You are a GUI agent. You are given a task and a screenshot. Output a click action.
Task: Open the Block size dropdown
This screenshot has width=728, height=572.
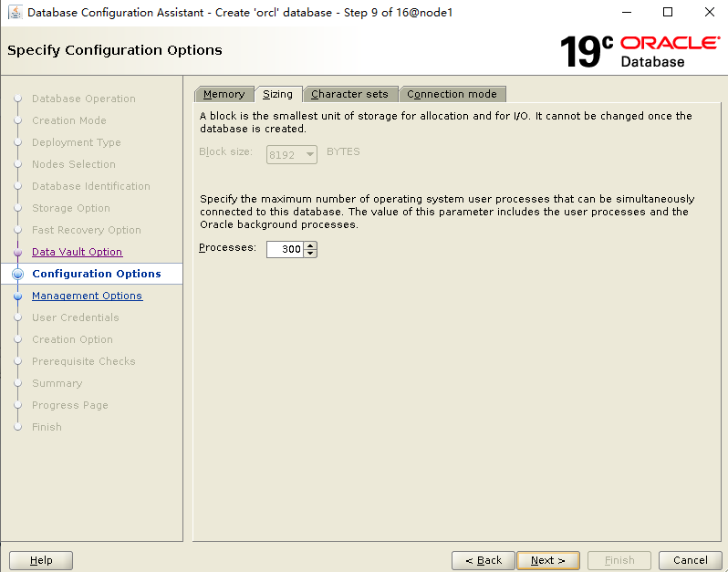coord(292,154)
